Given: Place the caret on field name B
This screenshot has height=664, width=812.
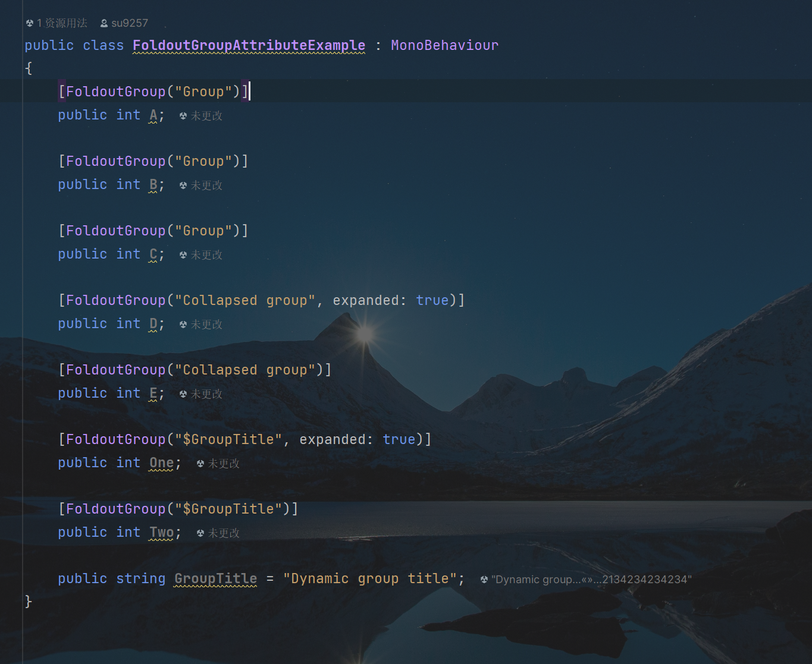Looking at the screenshot, I should [153, 184].
